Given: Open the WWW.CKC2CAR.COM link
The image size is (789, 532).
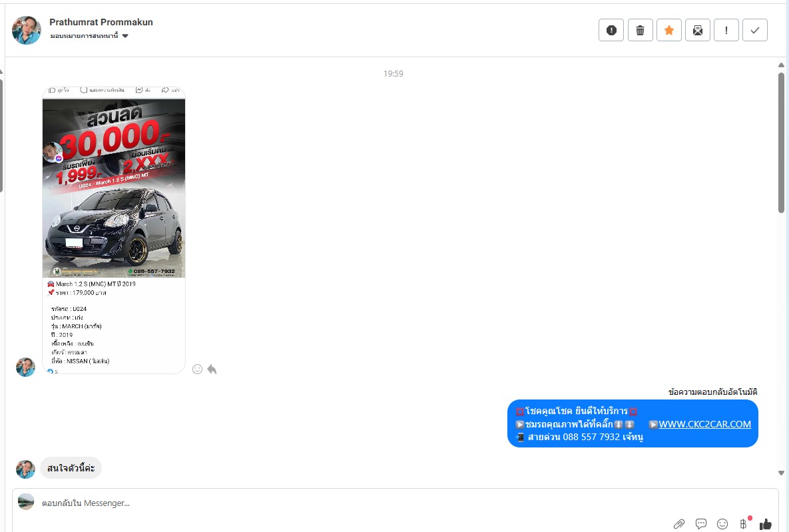Looking at the screenshot, I should (704, 424).
